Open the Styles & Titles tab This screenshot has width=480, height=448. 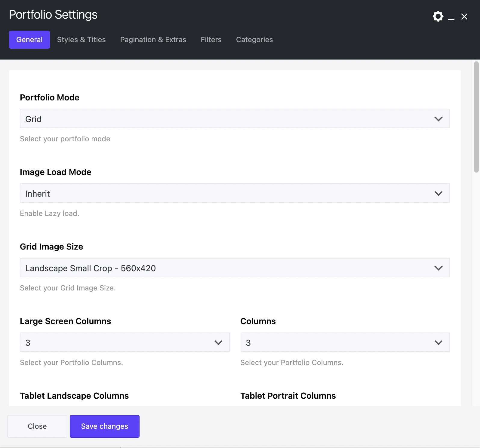(81, 40)
